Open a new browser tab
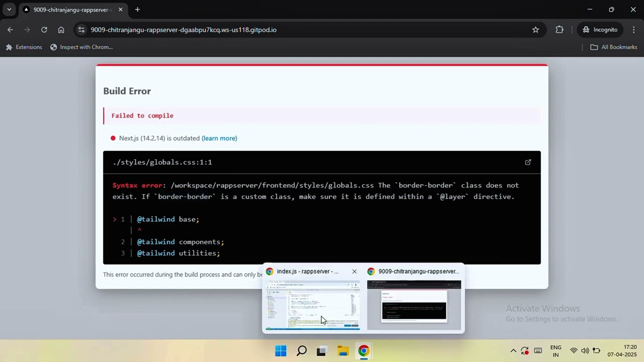644x362 pixels. pos(137,10)
